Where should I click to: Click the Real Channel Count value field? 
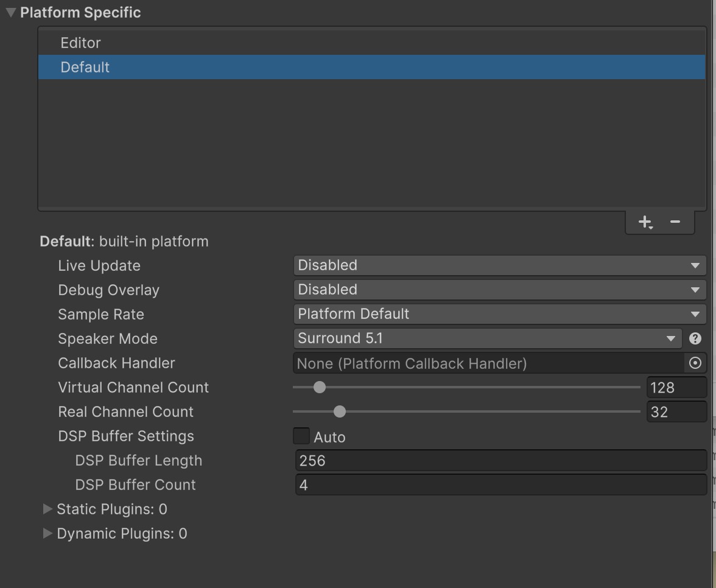click(x=676, y=412)
